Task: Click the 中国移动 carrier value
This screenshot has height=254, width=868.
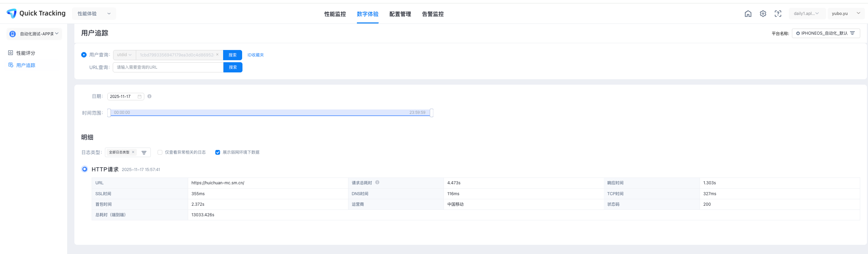Action: point(455,204)
